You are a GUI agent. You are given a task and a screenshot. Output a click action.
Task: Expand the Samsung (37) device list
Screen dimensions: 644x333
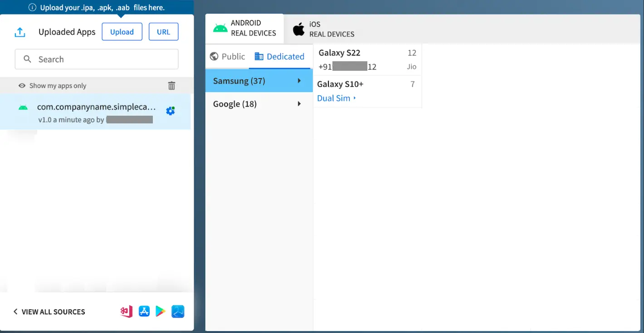[x=259, y=81]
